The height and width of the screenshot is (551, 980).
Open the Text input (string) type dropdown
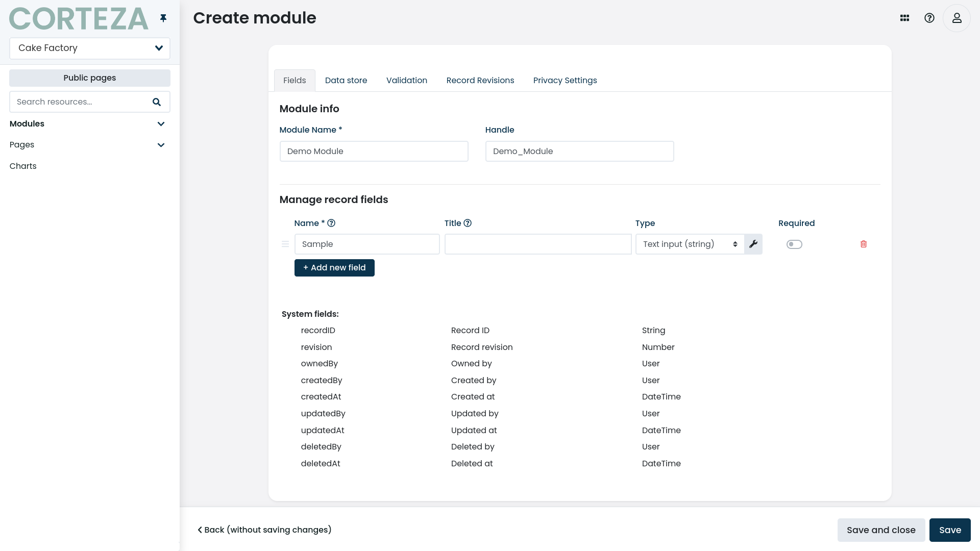(690, 244)
